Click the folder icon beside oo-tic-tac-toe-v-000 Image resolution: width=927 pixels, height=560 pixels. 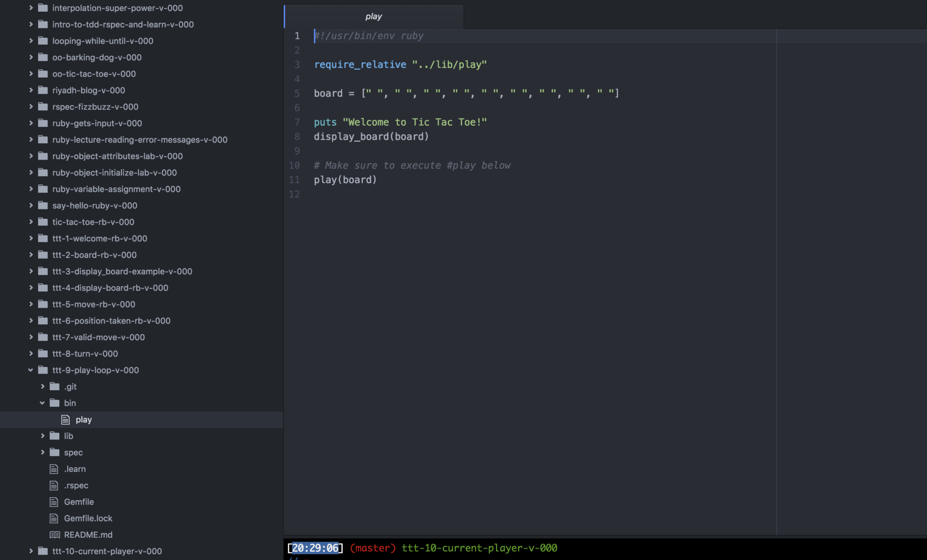(x=43, y=73)
